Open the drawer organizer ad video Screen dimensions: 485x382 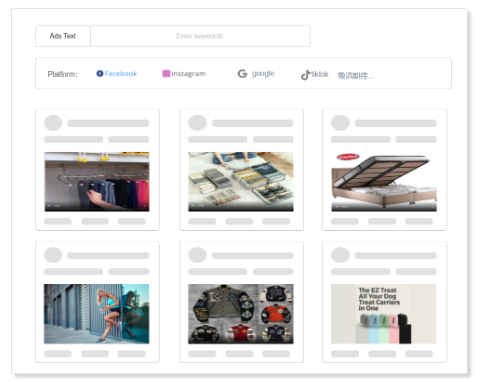click(x=241, y=182)
